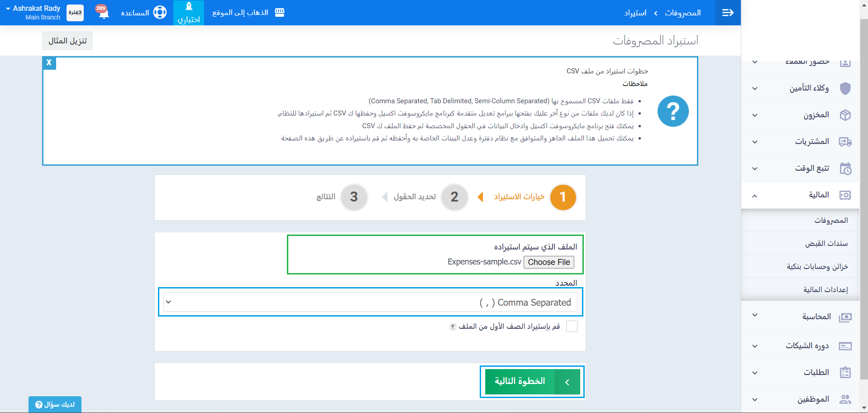The height and width of the screenshot is (413, 868).
Task: Click the Choose File button
Action: (x=548, y=262)
